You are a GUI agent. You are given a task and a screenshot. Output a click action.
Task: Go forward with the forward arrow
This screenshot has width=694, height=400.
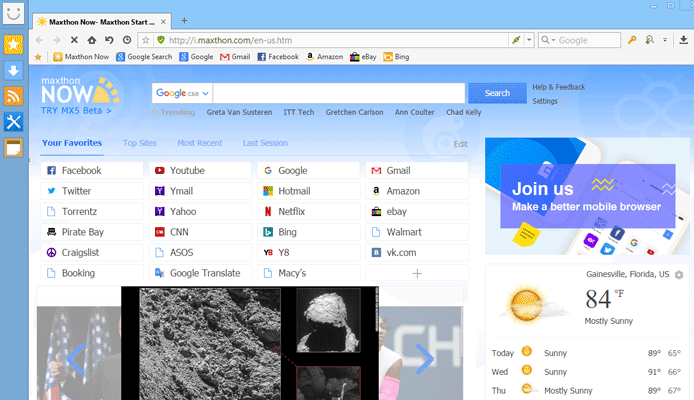point(57,40)
